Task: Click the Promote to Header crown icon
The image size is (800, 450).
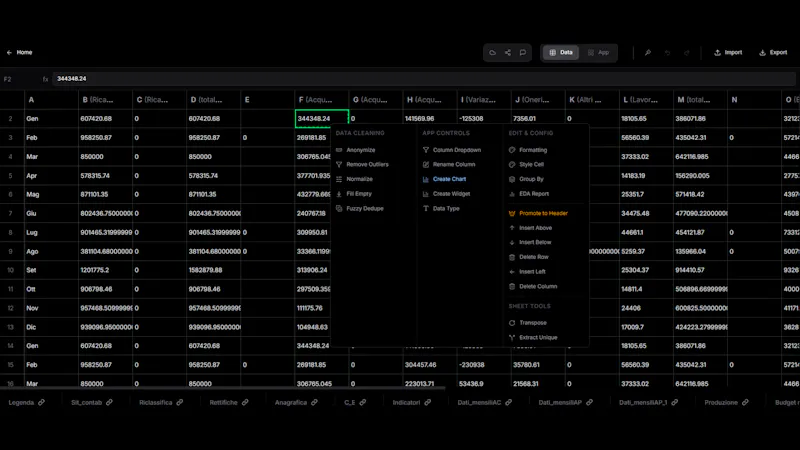Action: [x=512, y=213]
